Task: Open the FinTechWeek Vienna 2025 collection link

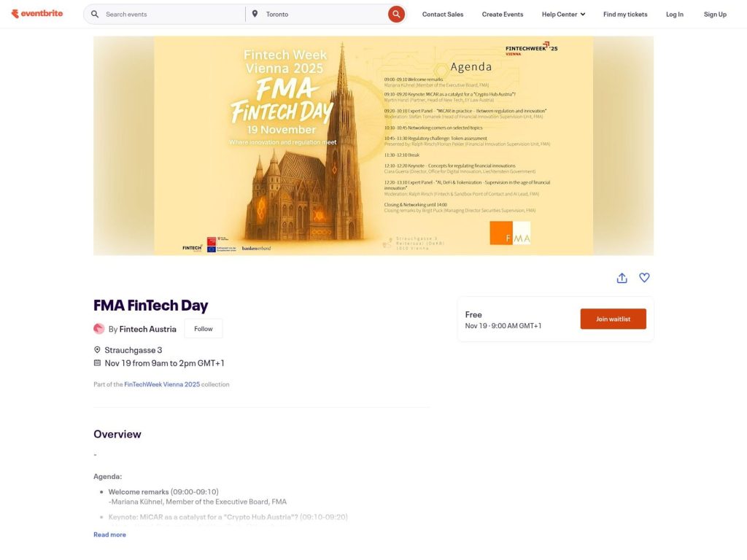Action: pyautogui.click(x=161, y=384)
